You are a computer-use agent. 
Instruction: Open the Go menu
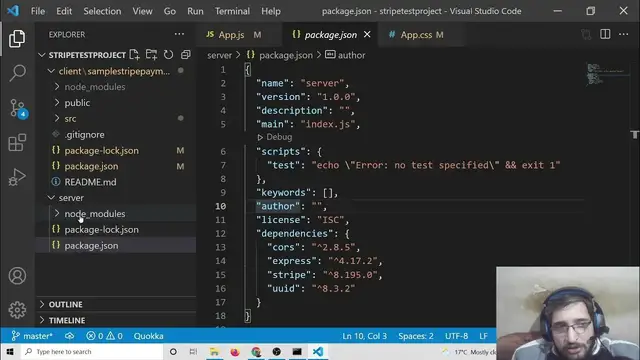point(169,11)
